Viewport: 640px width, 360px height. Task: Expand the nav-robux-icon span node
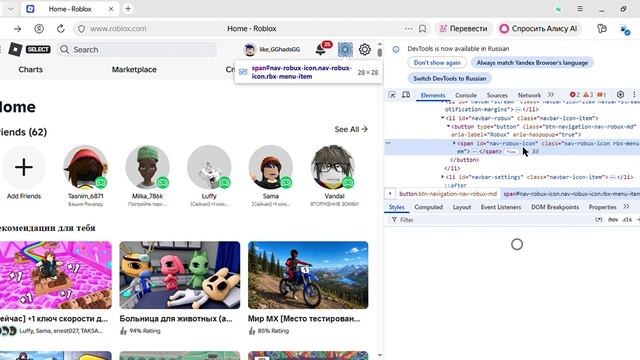point(454,143)
